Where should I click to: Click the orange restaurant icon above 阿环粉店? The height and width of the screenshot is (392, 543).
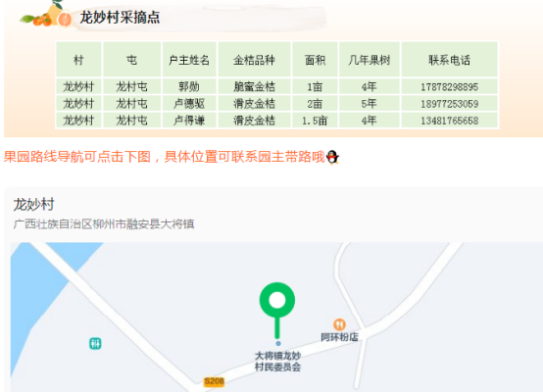(x=339, y=324)
